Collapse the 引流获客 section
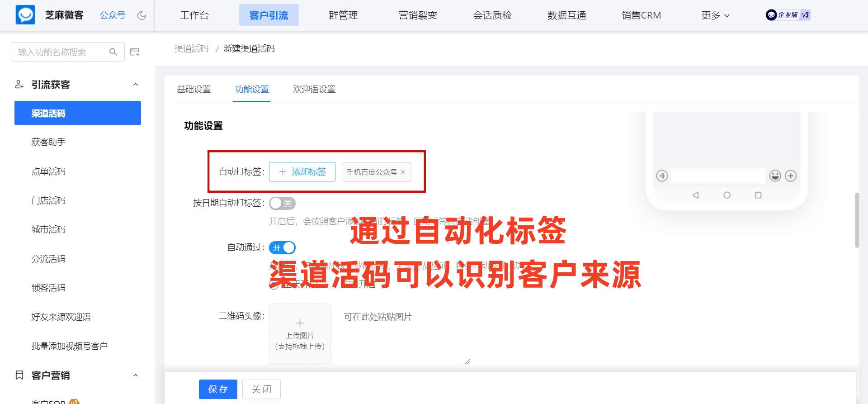The width and height of the screenshot is (868, 404). tap(136, 85)
